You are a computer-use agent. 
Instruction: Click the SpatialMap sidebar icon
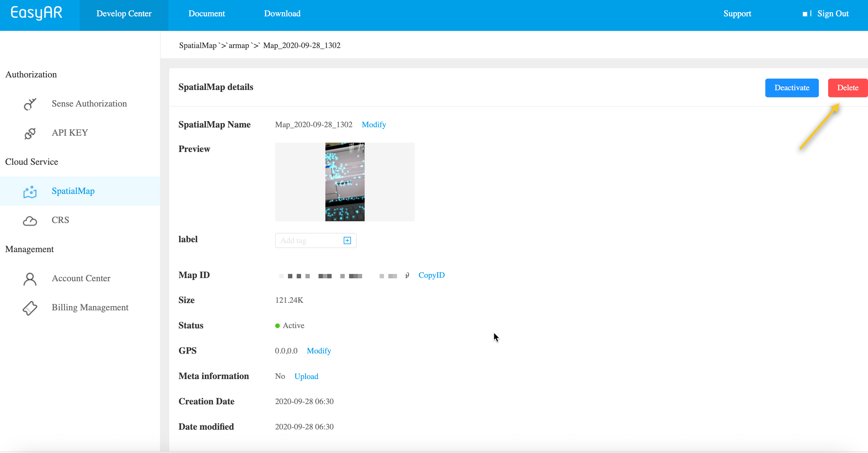coord(30,191)
